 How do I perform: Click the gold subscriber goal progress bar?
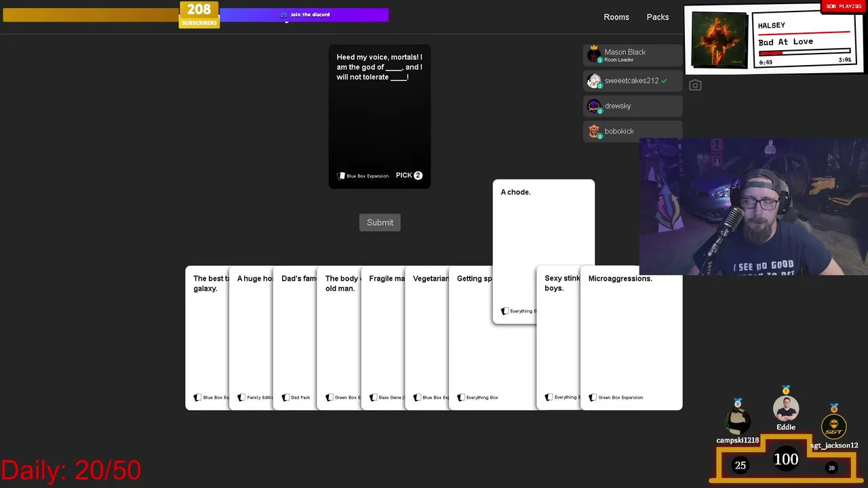(x=91, y=15)
